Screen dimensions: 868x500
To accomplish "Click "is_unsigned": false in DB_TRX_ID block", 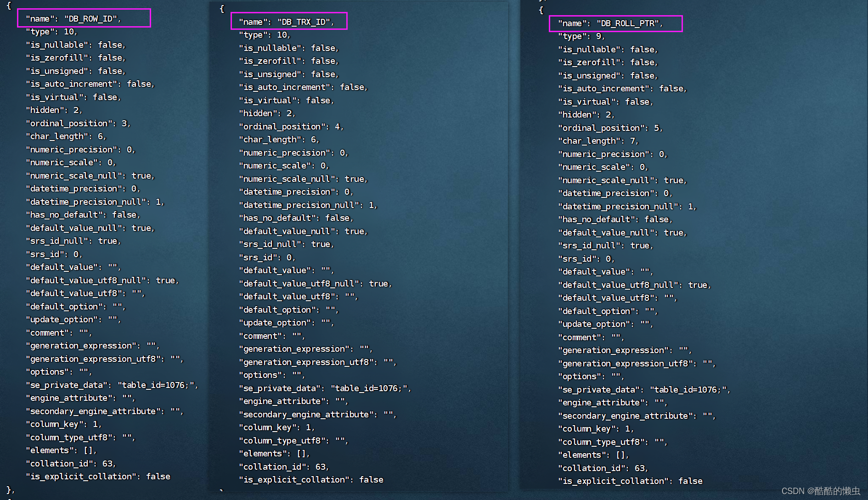I will tap(289, 74).
